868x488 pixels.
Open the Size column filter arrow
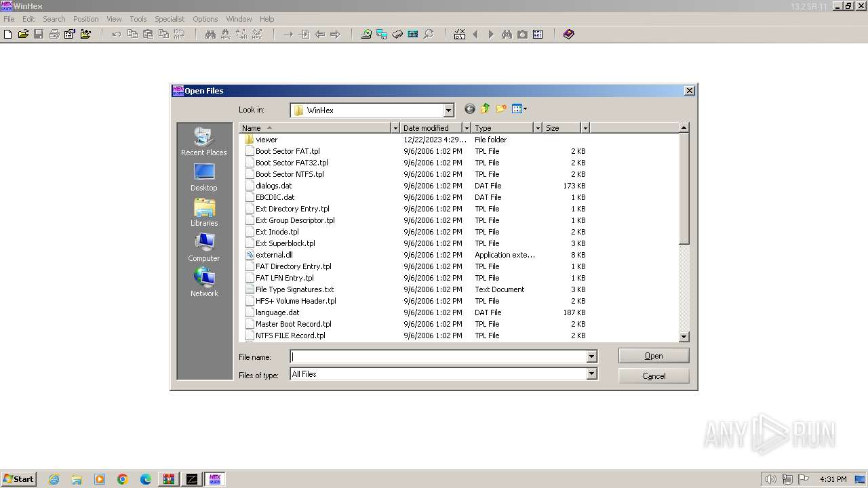(585, 127)
